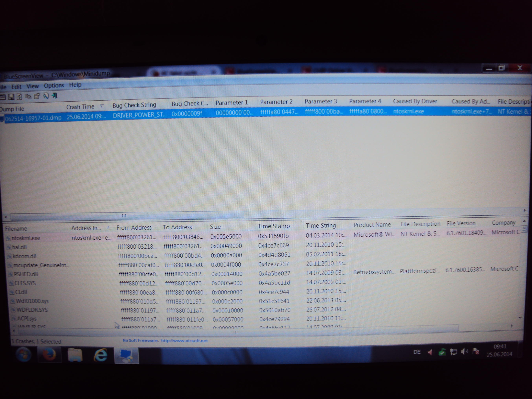Sort driver list by Filename header
532x399 pixels.
pyautogui.click(x=16, y=228)
